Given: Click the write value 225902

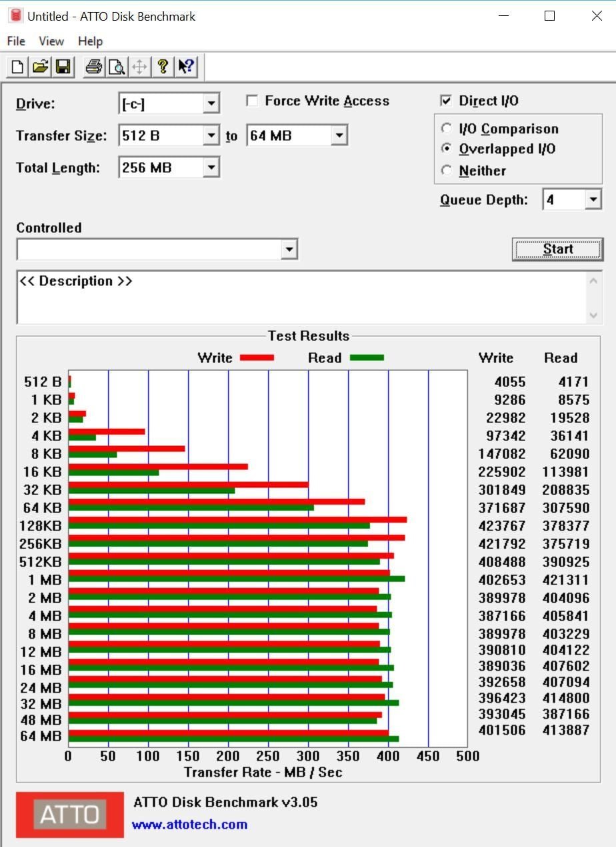Looking at the screenshot, I should pyautogui.click(x=502, y=472).
